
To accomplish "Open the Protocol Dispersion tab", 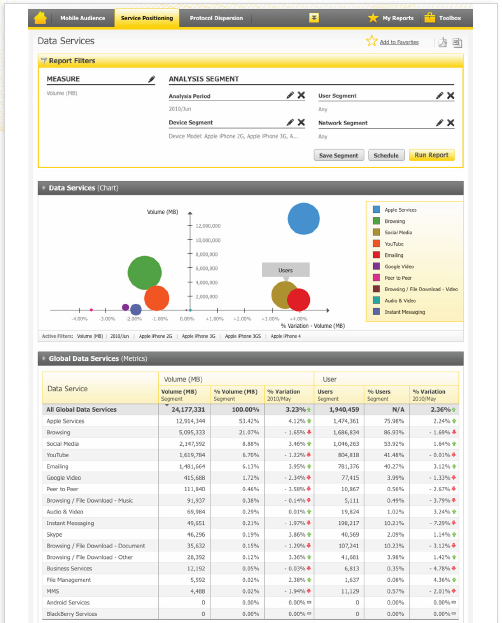I will click(x=216, y=18).
